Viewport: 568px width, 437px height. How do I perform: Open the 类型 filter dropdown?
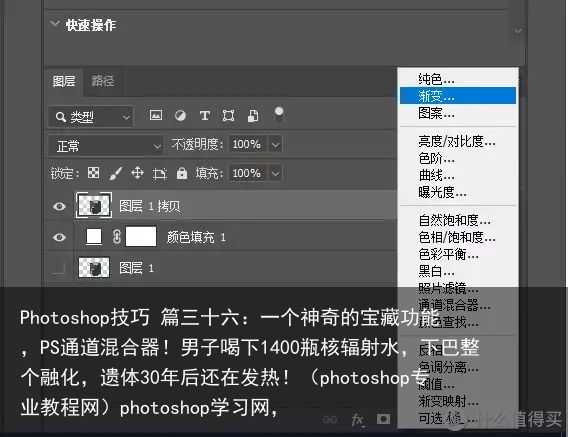point(91,117)
